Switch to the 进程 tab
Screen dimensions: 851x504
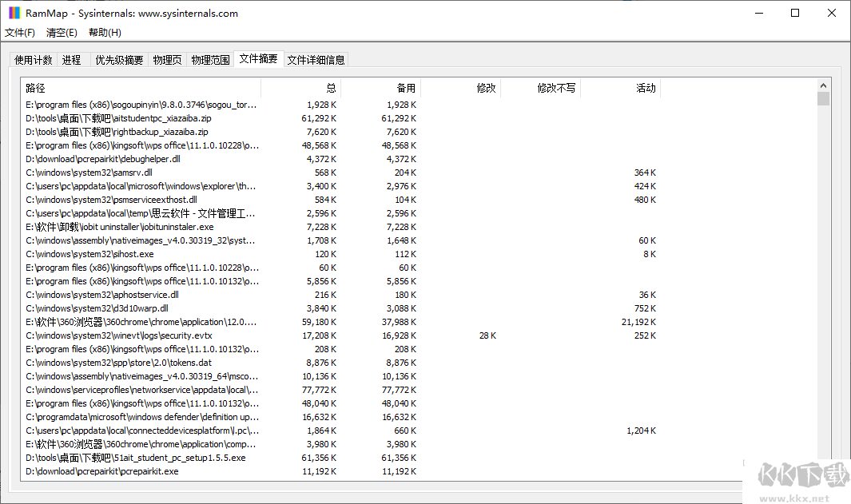(71, 59)
